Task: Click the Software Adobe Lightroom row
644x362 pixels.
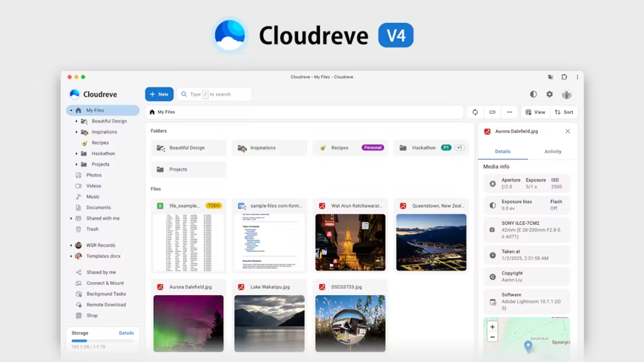Action: coord(527,301)
